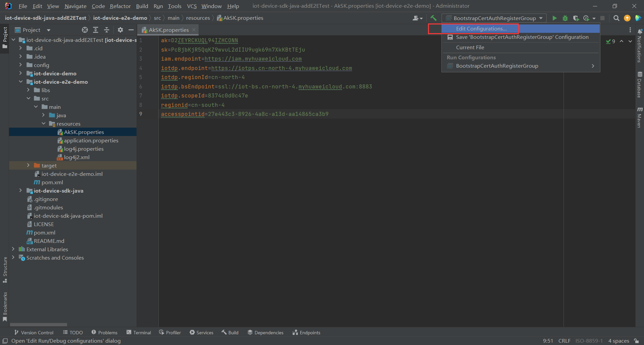Click the read-only lock icon in status bar
Screen dimensions: 644x345
click(636, 341)
